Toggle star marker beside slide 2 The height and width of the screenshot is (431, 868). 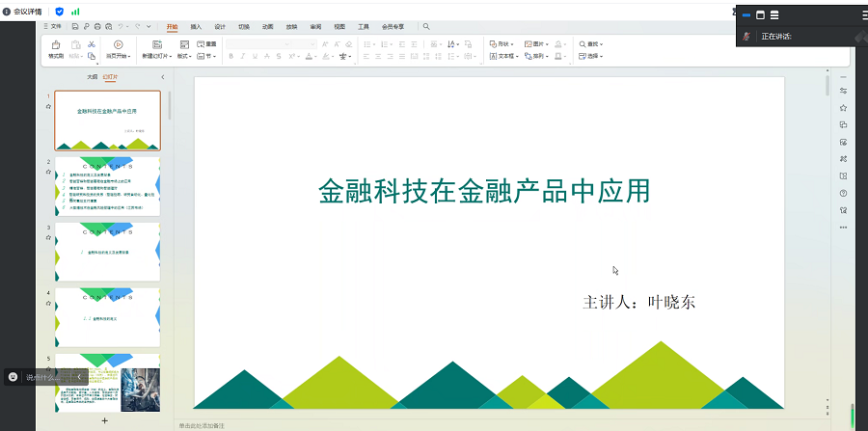48,172
